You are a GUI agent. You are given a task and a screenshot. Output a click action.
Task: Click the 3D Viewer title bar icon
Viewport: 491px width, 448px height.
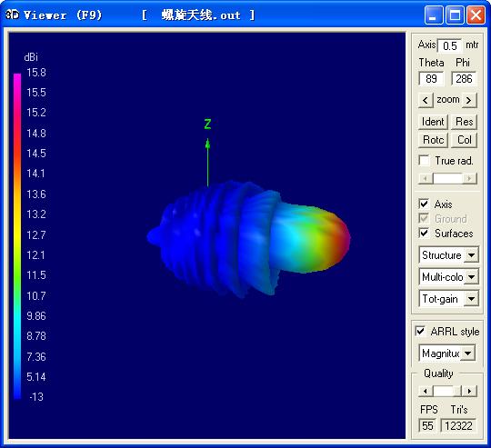[x=13, y=15]
